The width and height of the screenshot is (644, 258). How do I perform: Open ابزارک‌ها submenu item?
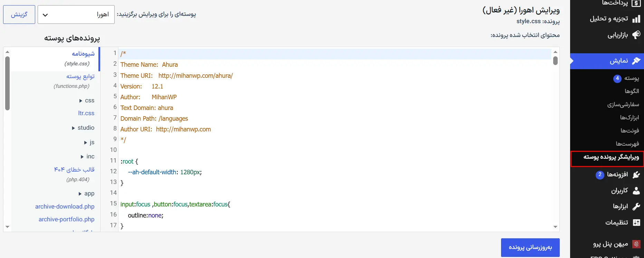pyautogui.click(x=629, y=118)
